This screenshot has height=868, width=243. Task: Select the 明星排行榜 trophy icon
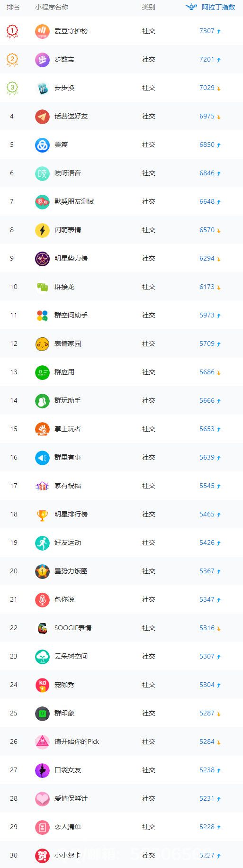click(x=42, y=515)
